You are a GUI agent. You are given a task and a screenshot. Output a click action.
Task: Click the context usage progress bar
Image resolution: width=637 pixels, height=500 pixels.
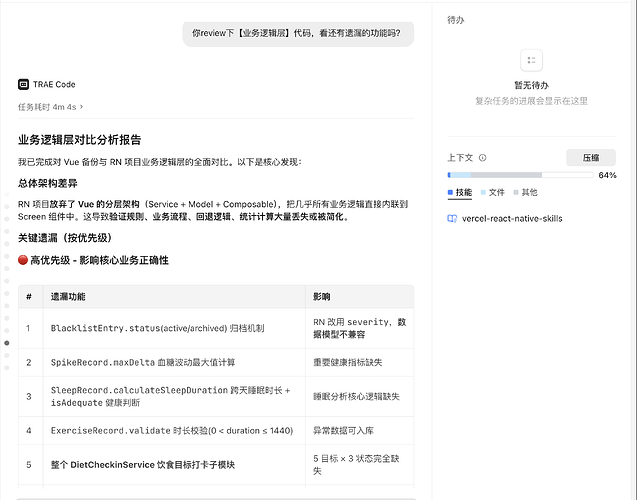(x=520, y=175)
